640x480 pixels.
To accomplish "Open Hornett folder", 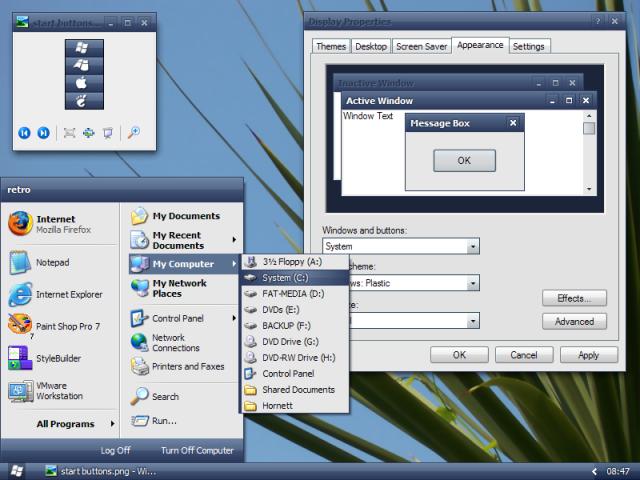I will [295, 406].
